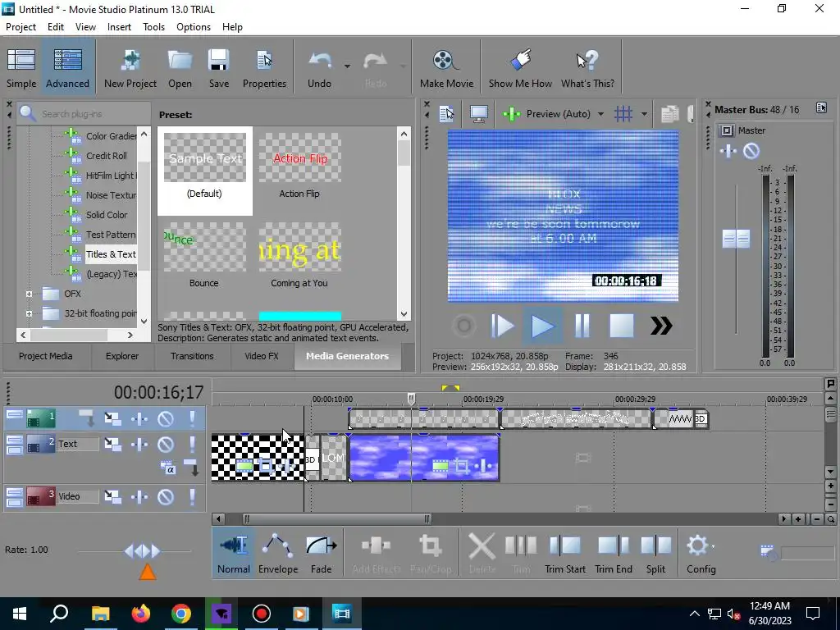Select Credit Roll in plug-in list
Viewport: 840px width, 630px height.
[106, 156]
